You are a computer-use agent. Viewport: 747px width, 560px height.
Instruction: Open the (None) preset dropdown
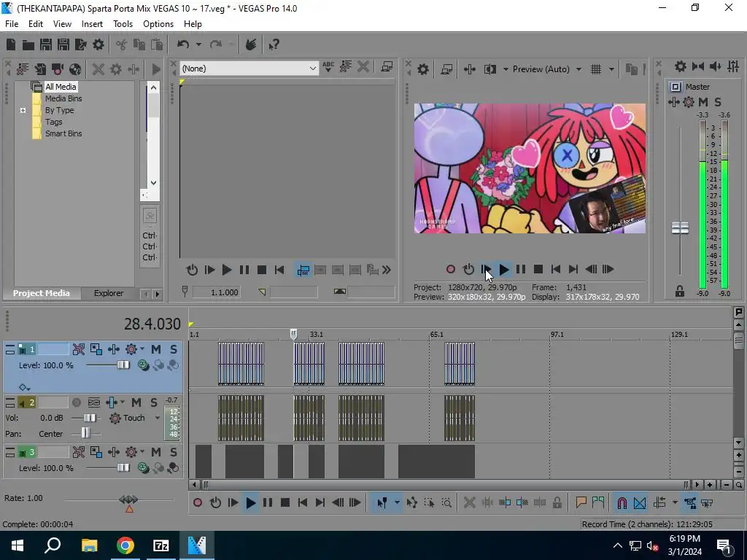[249, 69]
